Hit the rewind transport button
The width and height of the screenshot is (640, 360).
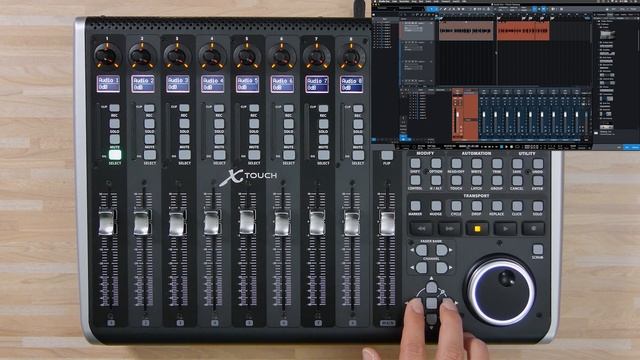point(421,229)
